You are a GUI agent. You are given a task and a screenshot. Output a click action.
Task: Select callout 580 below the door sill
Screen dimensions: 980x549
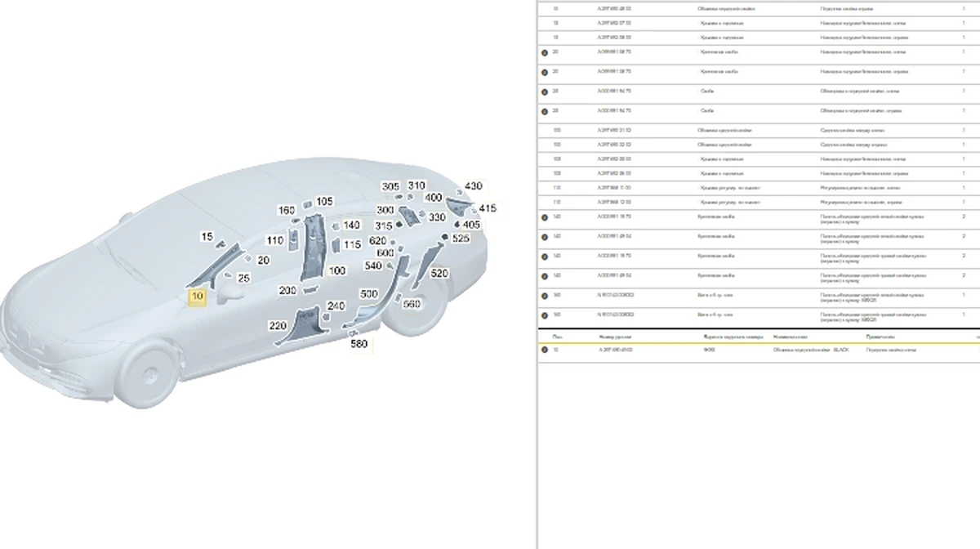359,344
